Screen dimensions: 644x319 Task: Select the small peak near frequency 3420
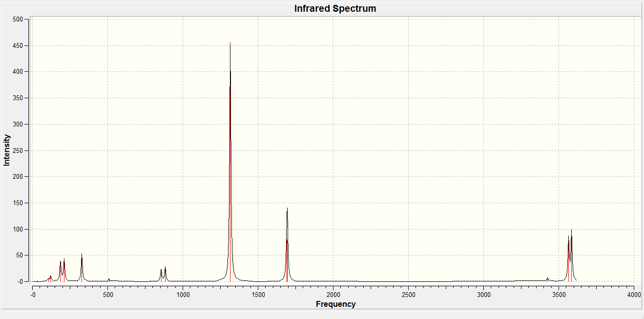tap(547, 279)
